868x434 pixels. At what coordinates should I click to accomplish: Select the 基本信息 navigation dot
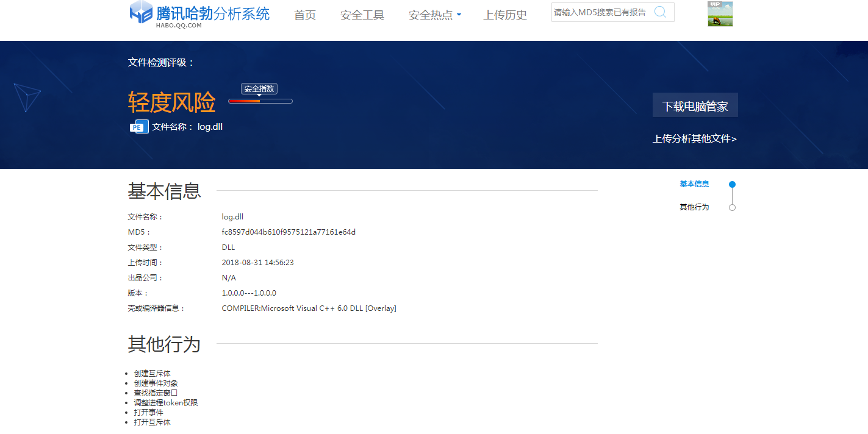pos(733,184)
